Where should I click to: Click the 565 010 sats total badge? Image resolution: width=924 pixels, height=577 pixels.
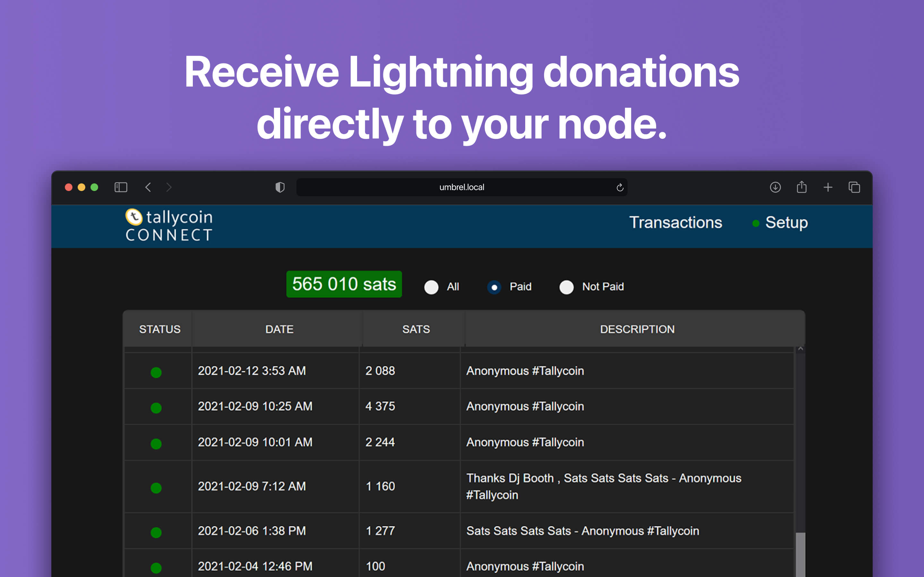click(344, 284)
